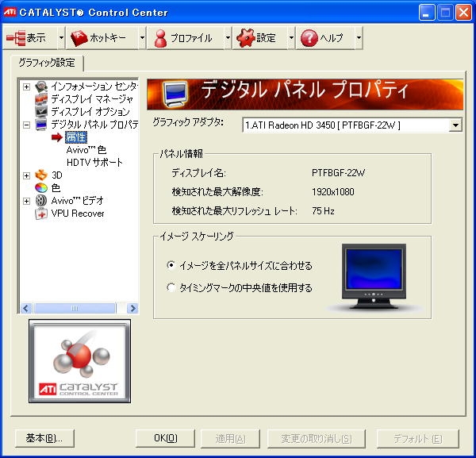476x458 pixels.
Task: Click the 75 Hz refresh rate value
Action: point(323,211)
